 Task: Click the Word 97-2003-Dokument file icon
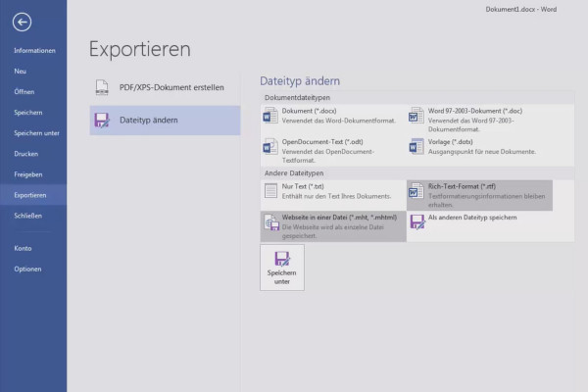pos(416,116)
